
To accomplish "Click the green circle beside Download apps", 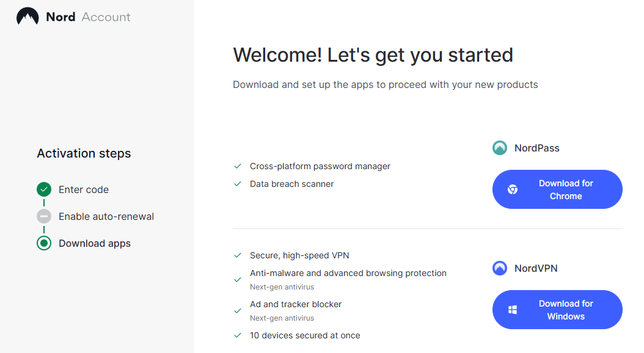I will 44,243.
